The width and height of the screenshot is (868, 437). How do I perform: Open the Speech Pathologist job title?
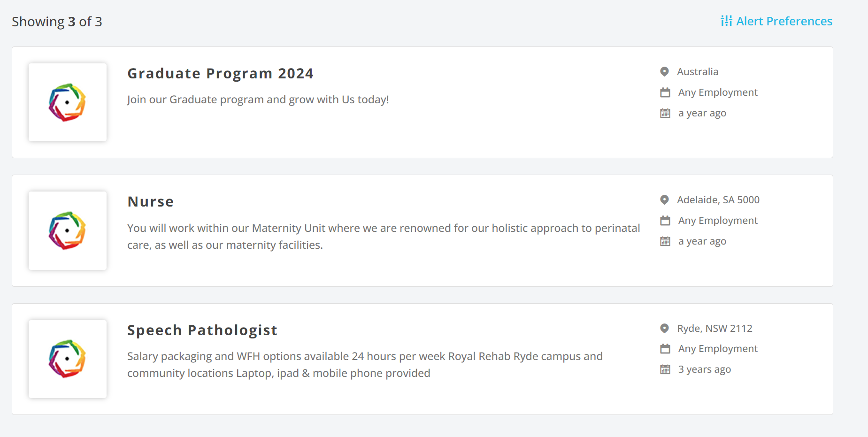[x=202, y=330]
